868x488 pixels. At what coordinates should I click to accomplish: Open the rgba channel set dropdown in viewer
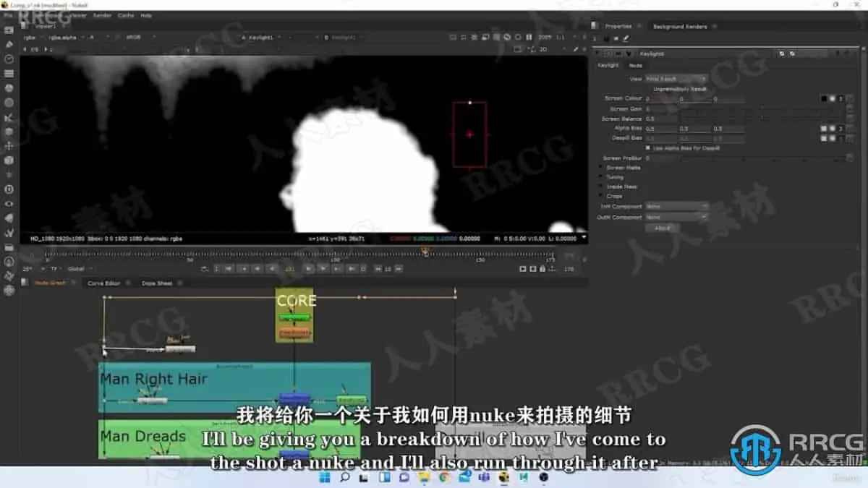coord(33,37)
